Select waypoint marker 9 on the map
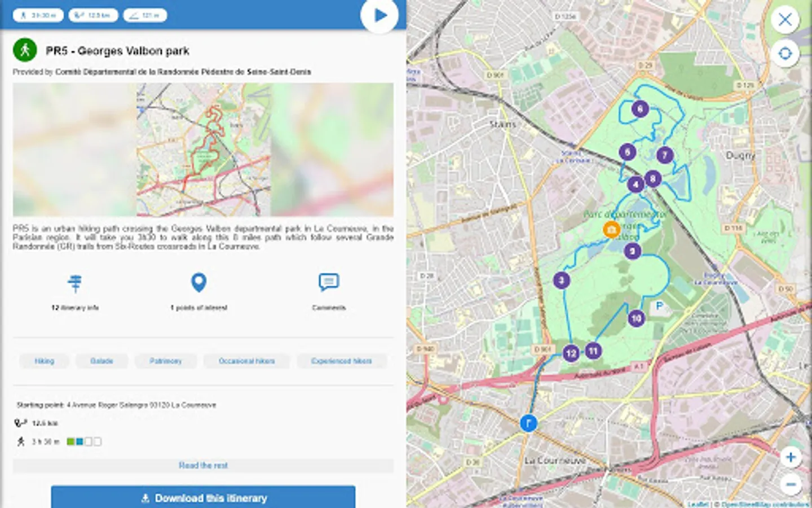Image resolution: width=812 pixels, height=508 pixels. pos(632,251)
